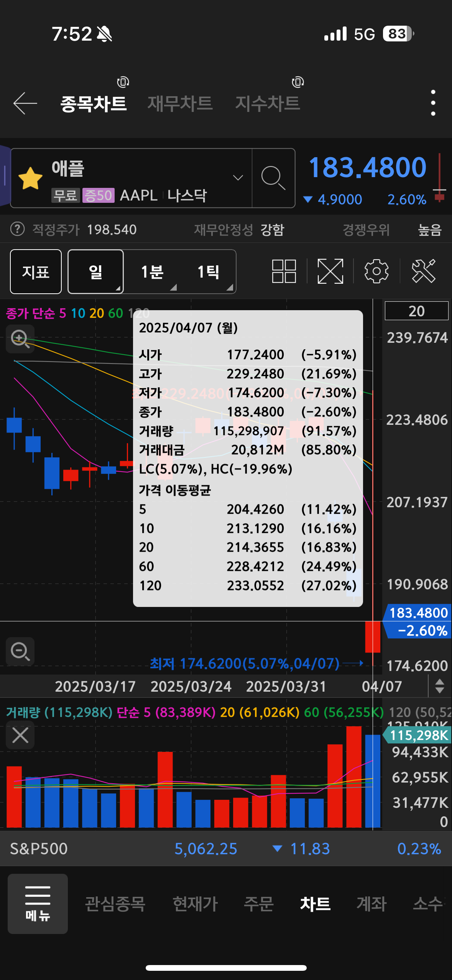
Task: Tap the 5-day average 204.4260 row
Action: (x=248, y=509)
